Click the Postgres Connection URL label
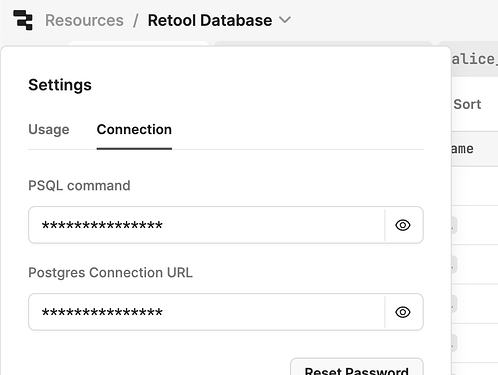498x375 pixels. (110, 273)
